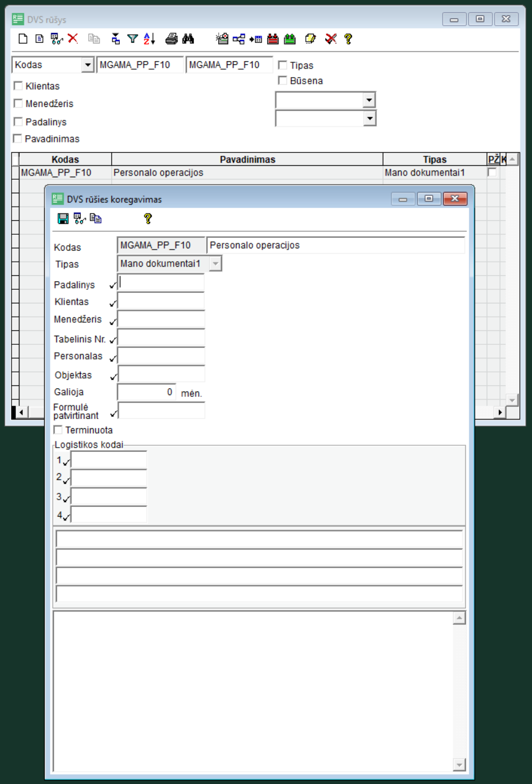Click help question mark in edit dialog

pyautogui.click(x=147, y=218)
